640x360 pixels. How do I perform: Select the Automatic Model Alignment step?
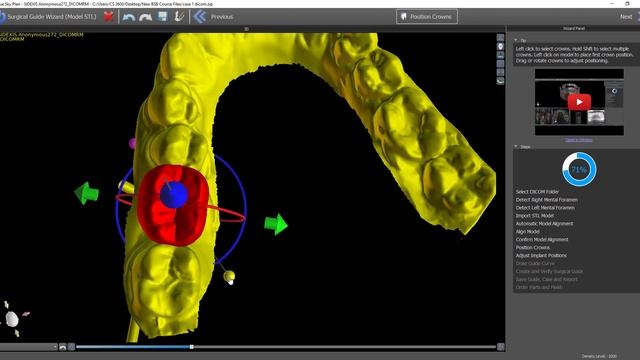(x=544, y=224)
